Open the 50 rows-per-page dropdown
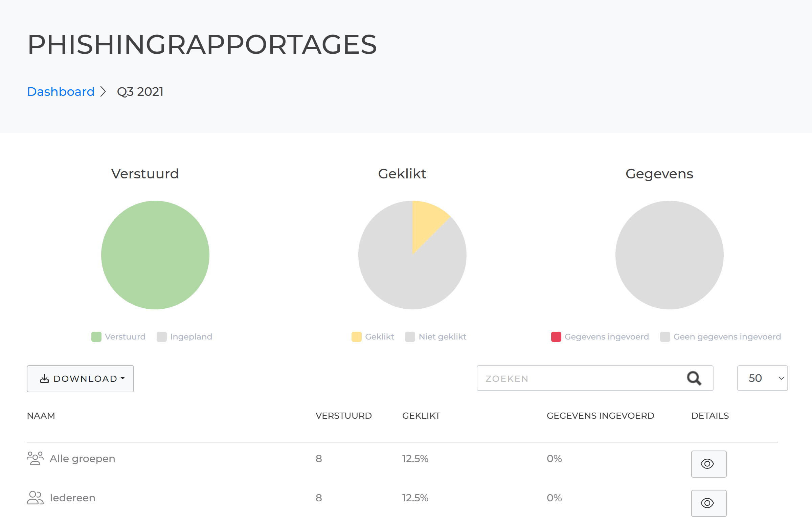 (762, 378)
